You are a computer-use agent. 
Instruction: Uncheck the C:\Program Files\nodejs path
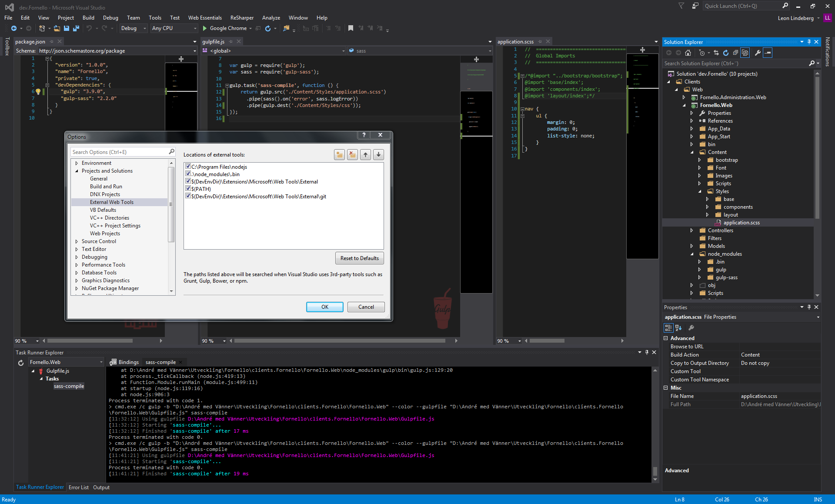pos(188,167)
